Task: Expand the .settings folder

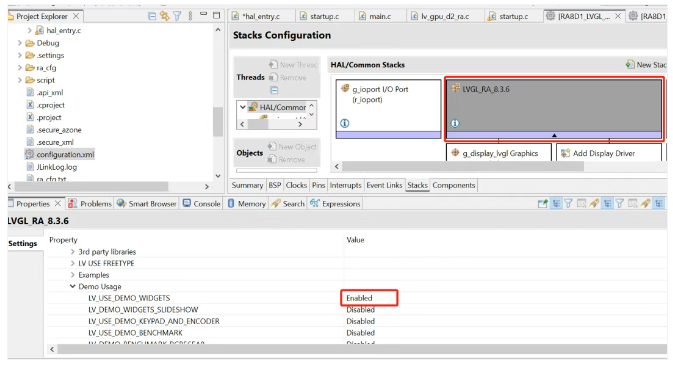Action: [x=20, y=55]
